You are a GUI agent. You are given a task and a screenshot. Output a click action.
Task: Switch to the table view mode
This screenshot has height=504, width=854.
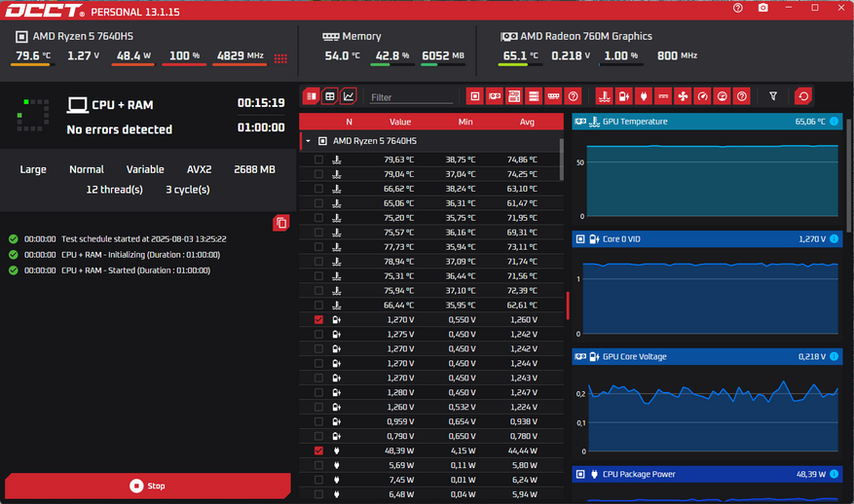(330, 96)
